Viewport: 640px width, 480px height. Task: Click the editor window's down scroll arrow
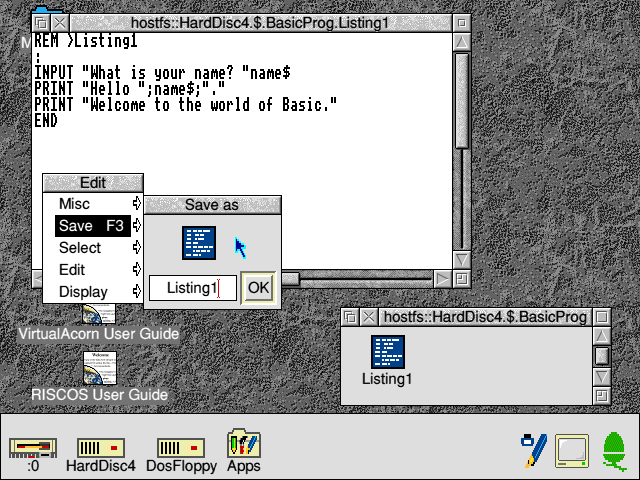point(462,260)
